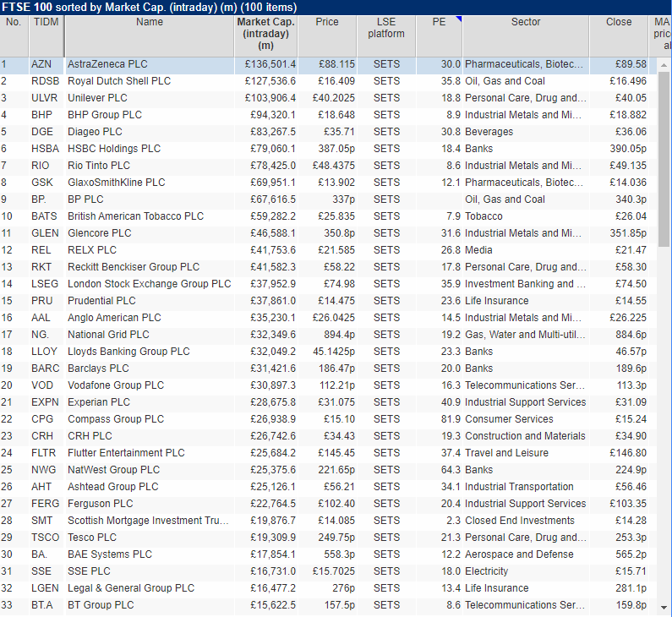
Task: Click the scrollbar up arrow
Action: click(x=664, y=65)
